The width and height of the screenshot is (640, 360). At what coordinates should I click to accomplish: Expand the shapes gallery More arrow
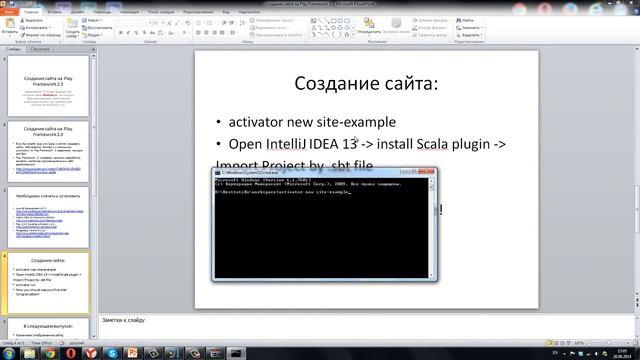point(353,35)
